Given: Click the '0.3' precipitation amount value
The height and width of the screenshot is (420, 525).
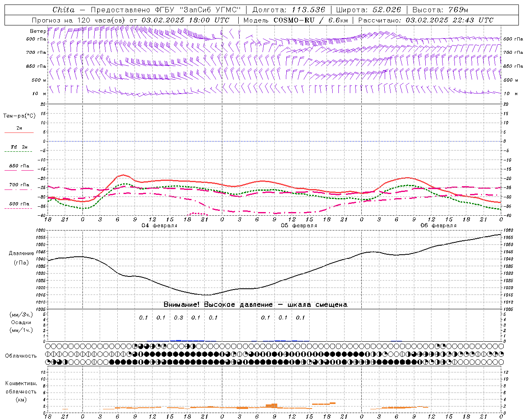Looking at the screenshot, I should 178,317.
